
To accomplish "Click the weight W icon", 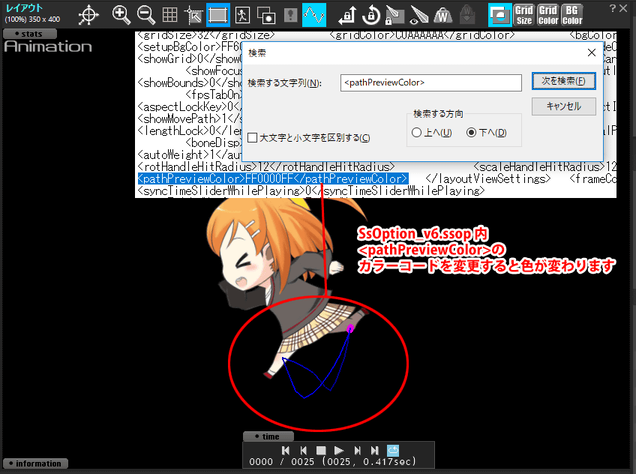I will point(443,15).
